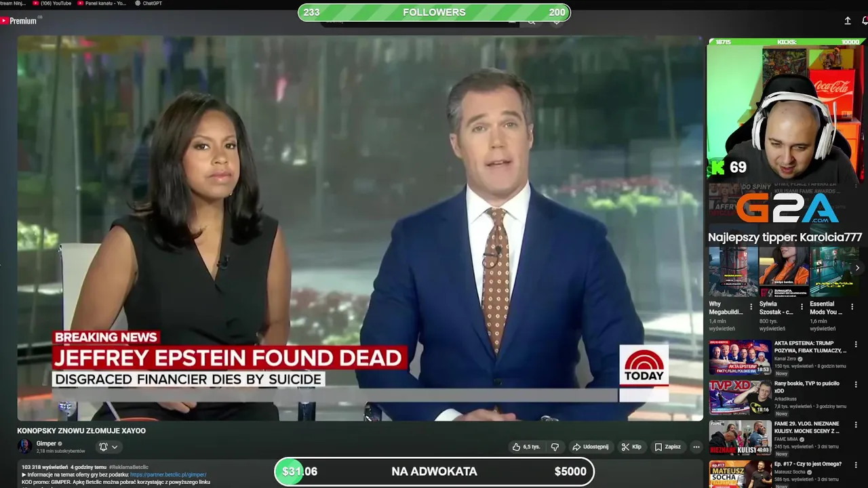Click the NA ADWOKATA donation goal bar
The width and height of the screenshot is (868, 488).
click(434, 472)
